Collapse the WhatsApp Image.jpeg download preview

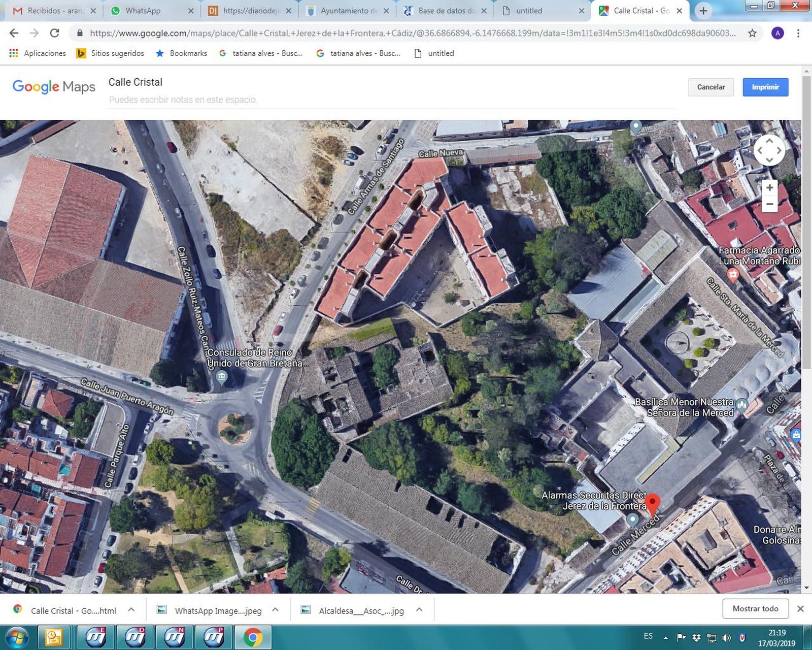tap(275, 610)
